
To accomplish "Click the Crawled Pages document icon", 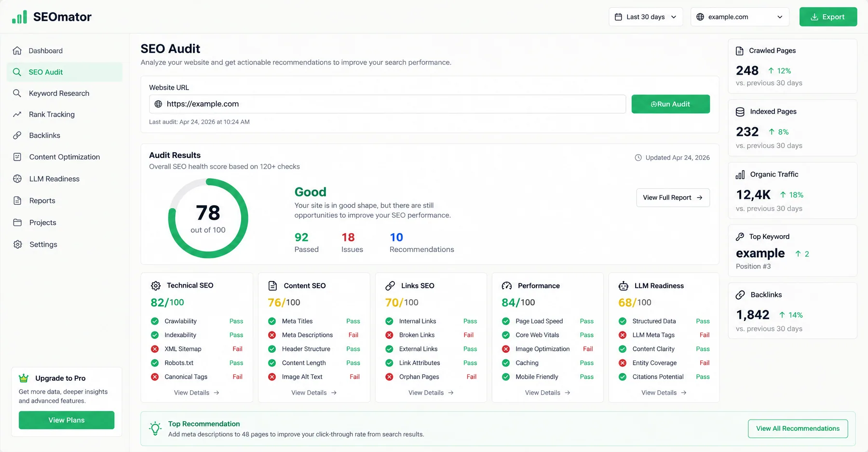I will click(740, 51).
